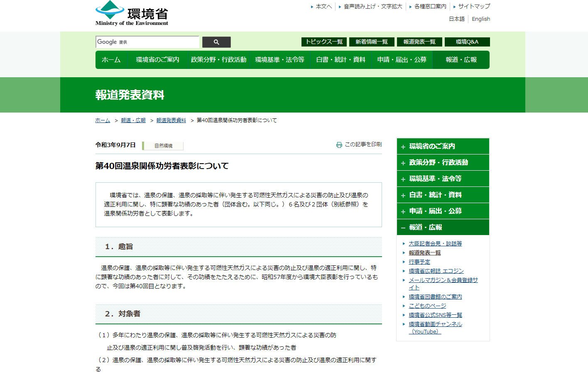Viewport: 588px width, 375px height.
Task: Click the printer icon to print article
Action: (339, 145)
